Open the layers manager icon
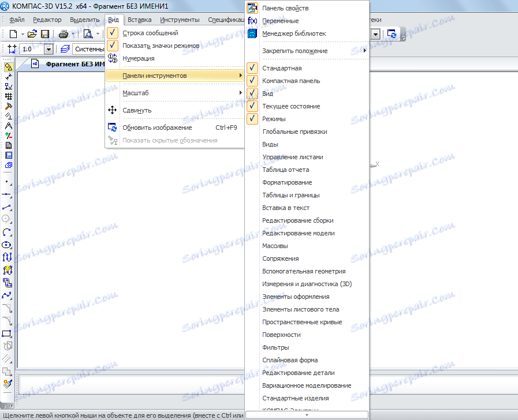 (x=65, y=49)
